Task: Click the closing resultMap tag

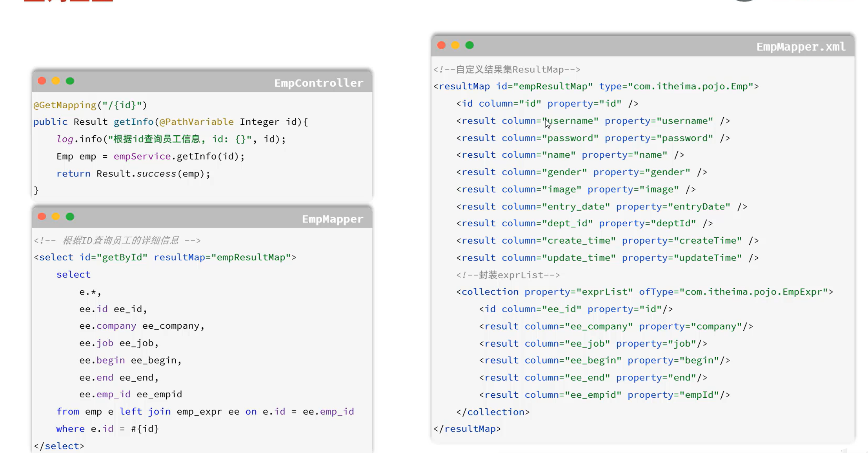Action: [467, 429]
